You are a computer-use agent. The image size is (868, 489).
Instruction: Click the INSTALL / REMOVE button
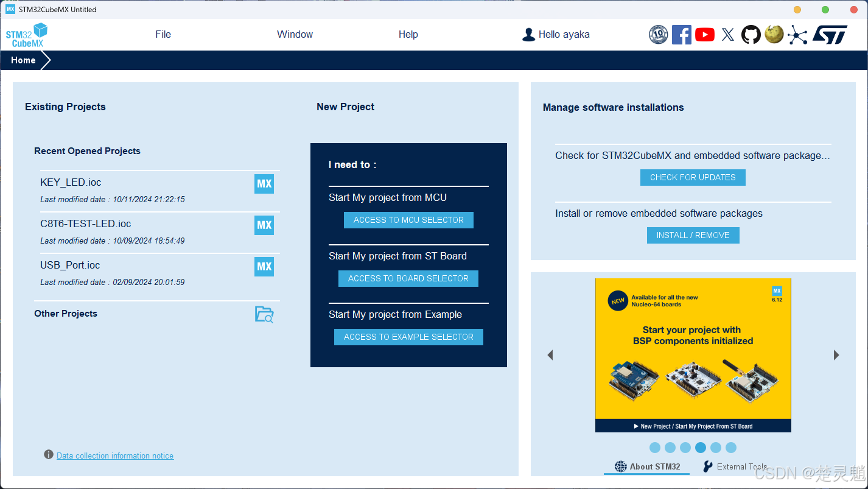point(693,235)
